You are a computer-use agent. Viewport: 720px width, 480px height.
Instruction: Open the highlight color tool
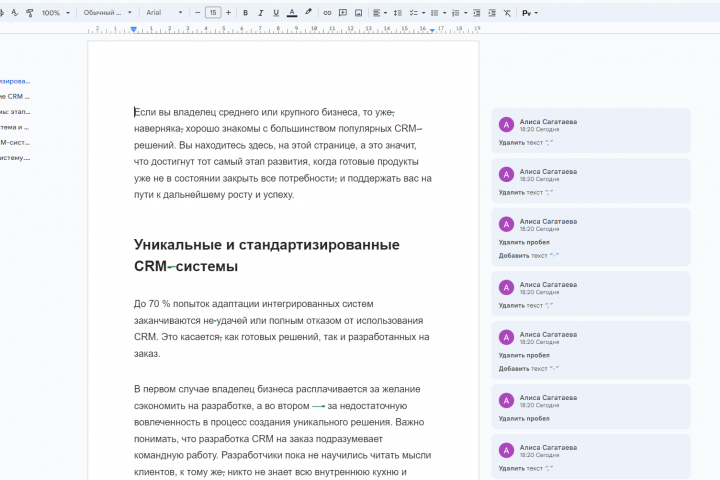tap(308, 13)
